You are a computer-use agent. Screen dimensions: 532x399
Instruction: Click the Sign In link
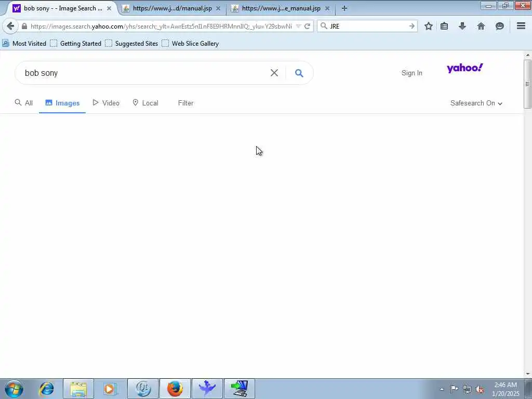(x=412, y=73)
